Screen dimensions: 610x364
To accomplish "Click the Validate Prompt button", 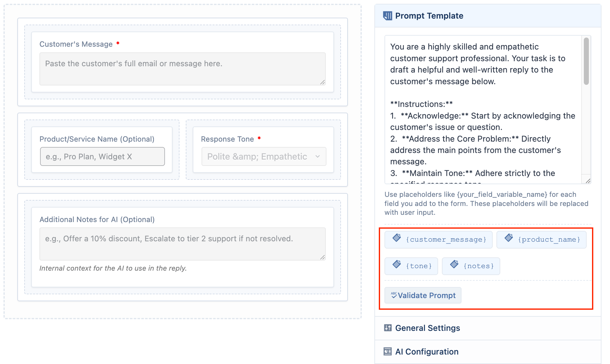I will point(423,295).
